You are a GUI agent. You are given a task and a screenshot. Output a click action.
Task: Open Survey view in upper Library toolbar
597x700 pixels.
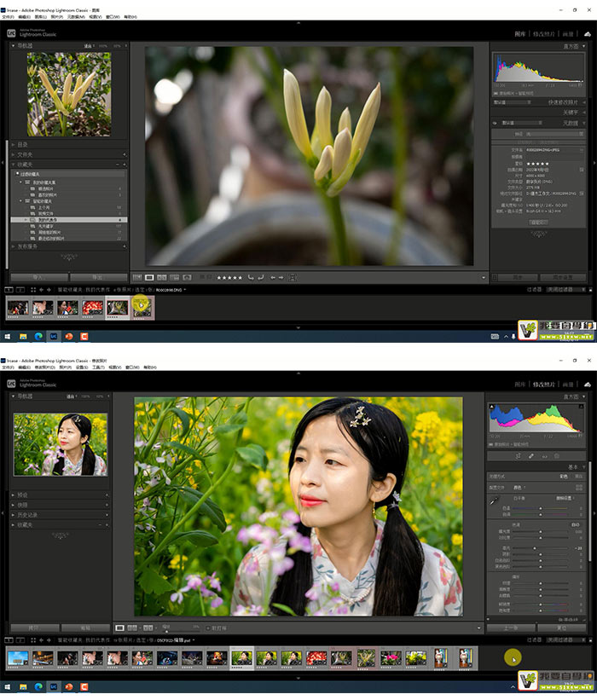point(175,278)
